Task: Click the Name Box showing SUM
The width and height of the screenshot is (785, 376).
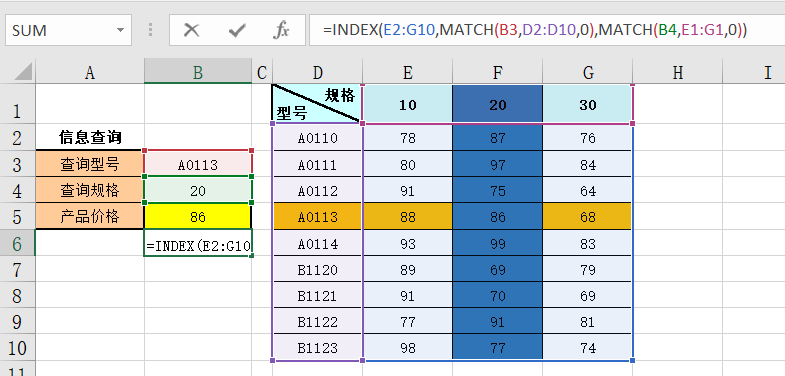Action: pyautogui.click(x=69, y=31)
